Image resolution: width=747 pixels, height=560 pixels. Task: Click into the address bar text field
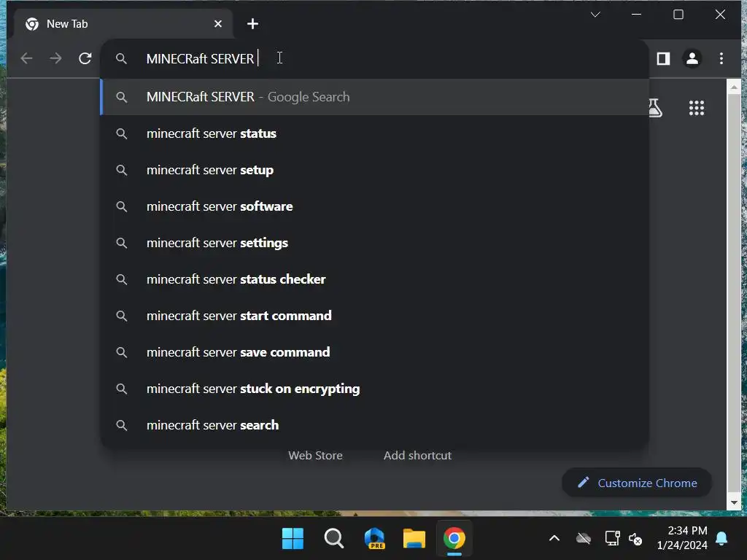(x=374, y=58)
